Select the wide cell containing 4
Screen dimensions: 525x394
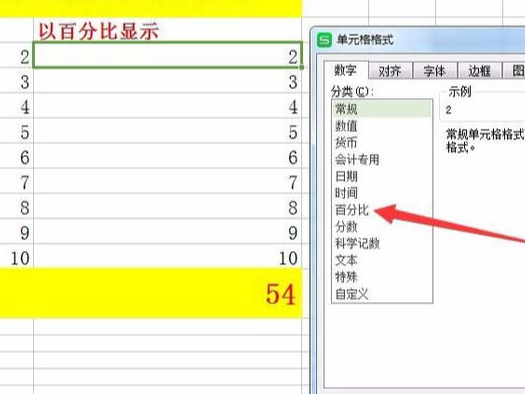tap(167, 105)
